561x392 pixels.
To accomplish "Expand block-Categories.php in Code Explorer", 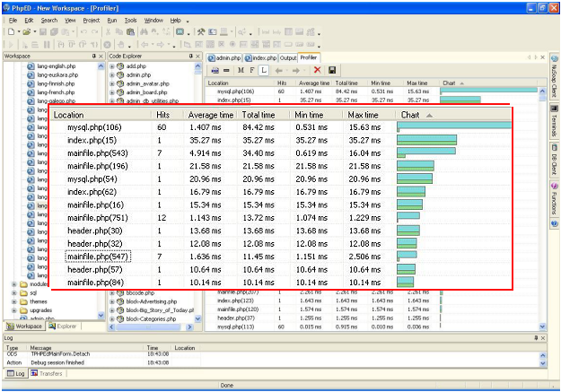I will tap(112, 318).
